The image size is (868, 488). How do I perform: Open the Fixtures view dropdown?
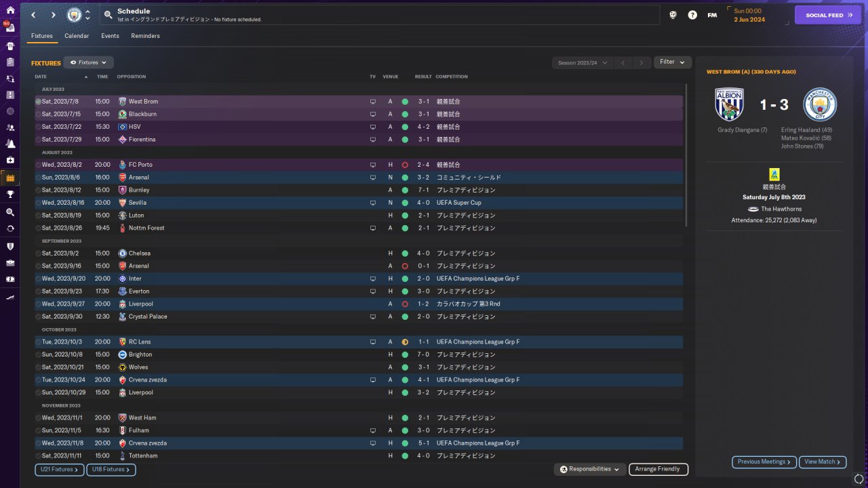coord(88,62)
